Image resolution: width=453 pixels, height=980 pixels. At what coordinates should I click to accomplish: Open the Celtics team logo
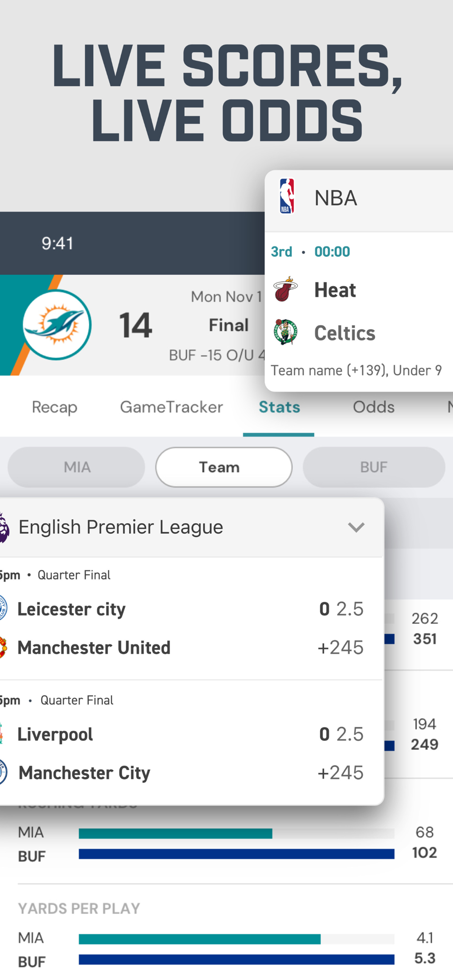(286, 332)
